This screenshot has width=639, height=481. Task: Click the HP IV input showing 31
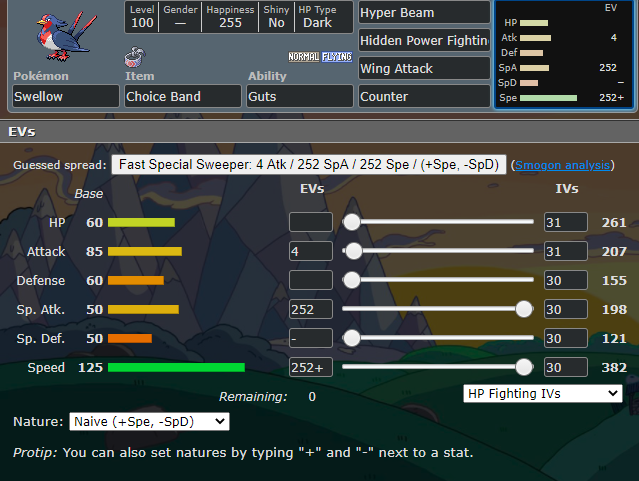[x=566, y=222]
